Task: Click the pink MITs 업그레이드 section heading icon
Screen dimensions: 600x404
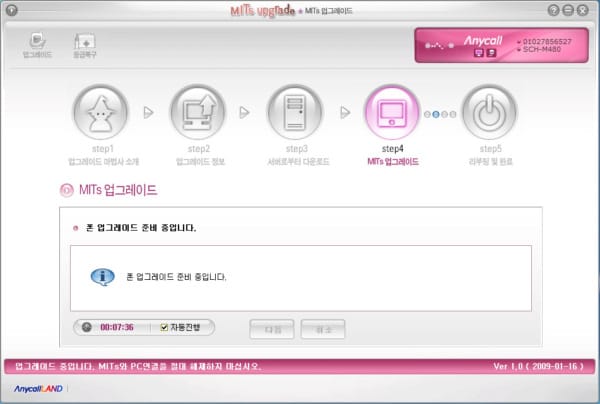Action: click(x=67, y=190)
